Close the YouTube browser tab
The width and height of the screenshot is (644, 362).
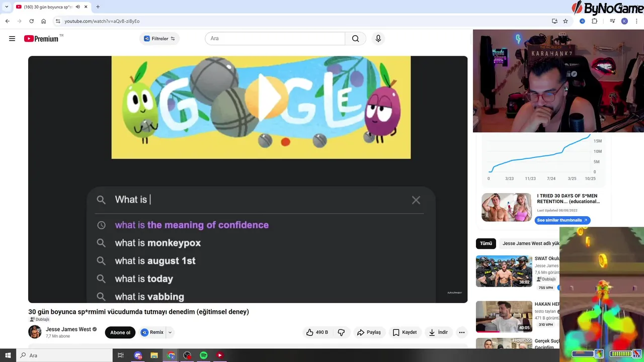click(86, 7)
